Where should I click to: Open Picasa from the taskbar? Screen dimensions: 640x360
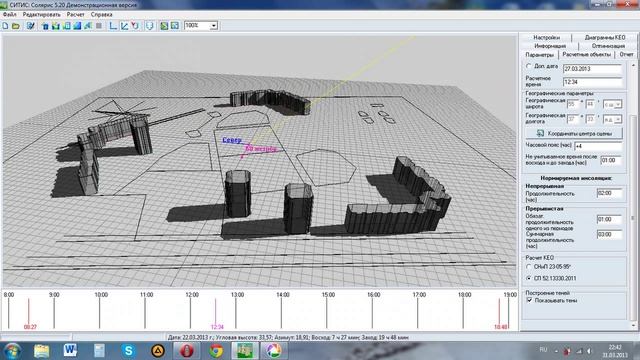(274, 351)
